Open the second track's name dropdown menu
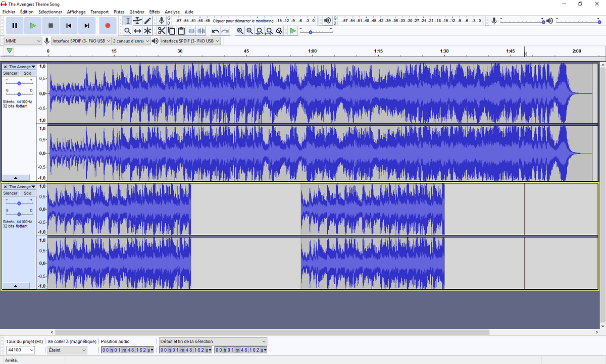The width and height of the screenshot is (606, 364). pos(22,187)
